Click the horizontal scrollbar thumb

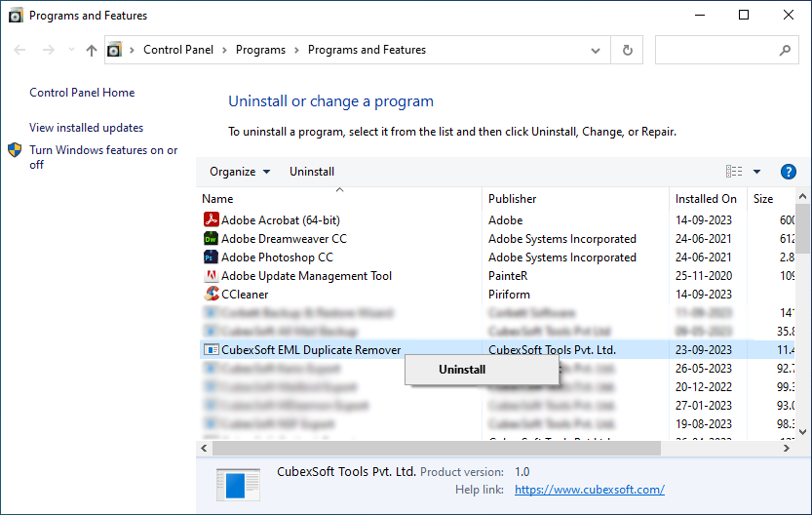coord(437,448)
